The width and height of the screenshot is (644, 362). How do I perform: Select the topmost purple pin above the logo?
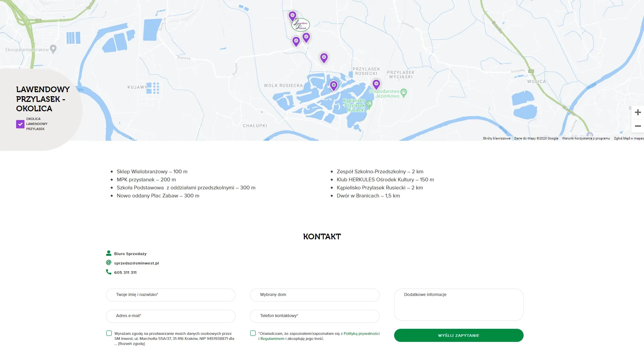(x=292, y=16)
